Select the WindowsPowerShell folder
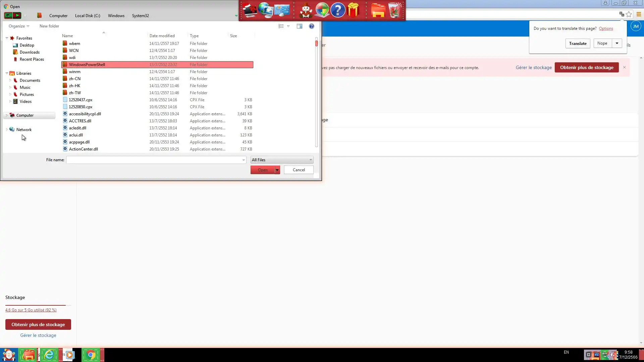This screenshot has height=362, width=644. tap(87, 65)
